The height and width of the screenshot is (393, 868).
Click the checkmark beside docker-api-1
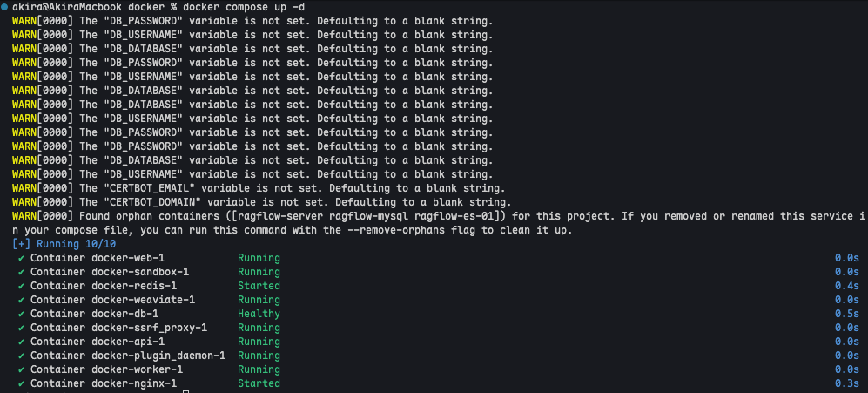coord(21,342)
